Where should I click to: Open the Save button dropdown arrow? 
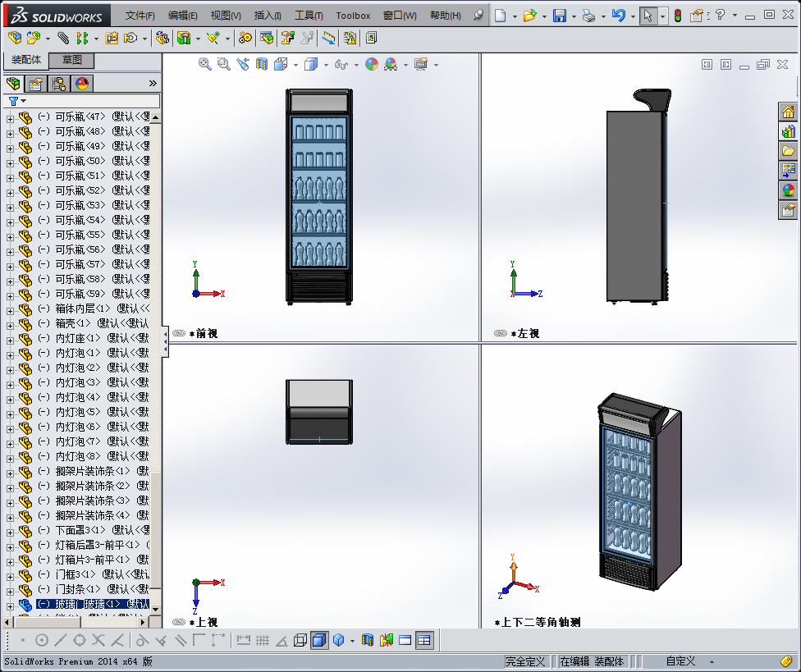coord(574,16)
